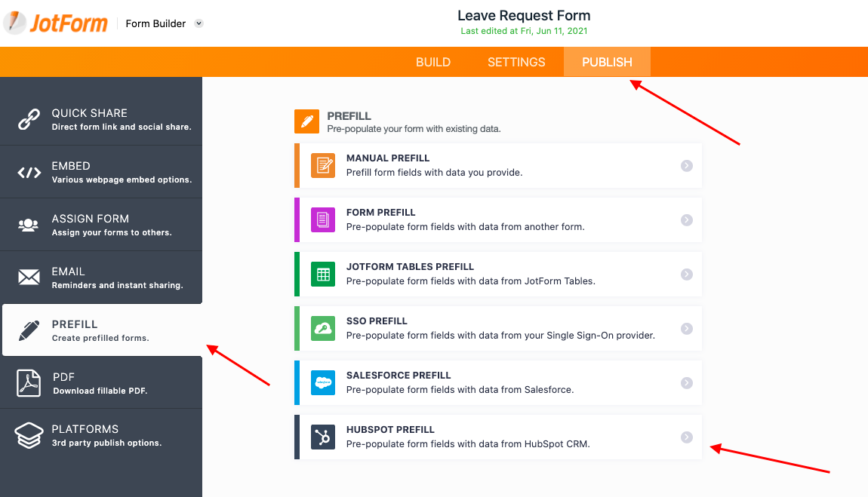Open the PDF download section
The height and width of the screenshot is (497, 868).
coord(101,382)
